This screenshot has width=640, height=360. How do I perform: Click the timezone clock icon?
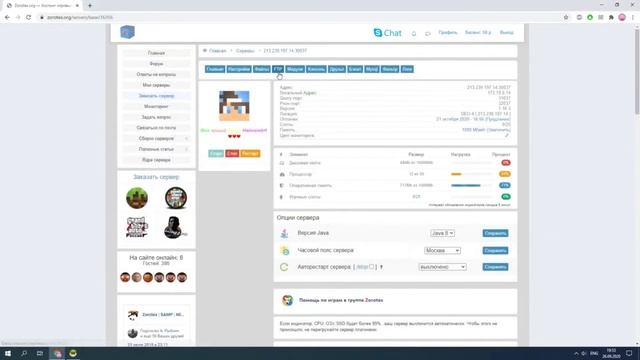tap(284, 250)
